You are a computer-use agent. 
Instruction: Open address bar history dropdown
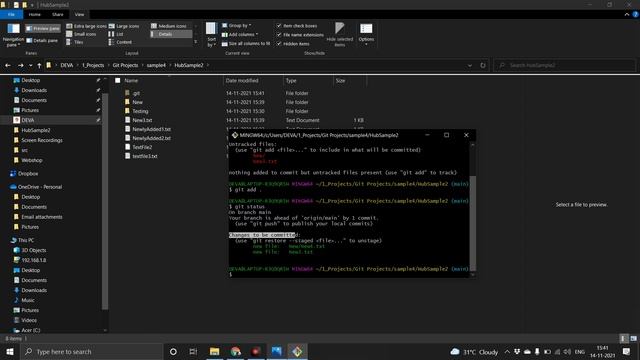470,65
